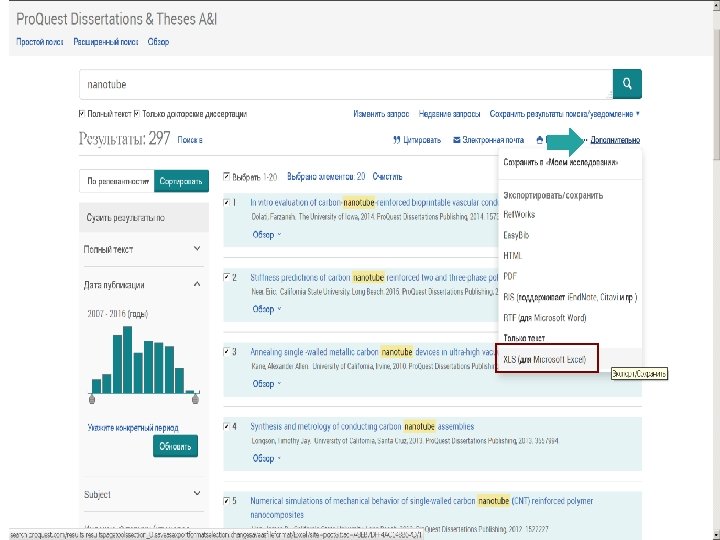Click the email envelope icon
The width and height of the screenshot is (720, 540).
(x=456, y=140)
